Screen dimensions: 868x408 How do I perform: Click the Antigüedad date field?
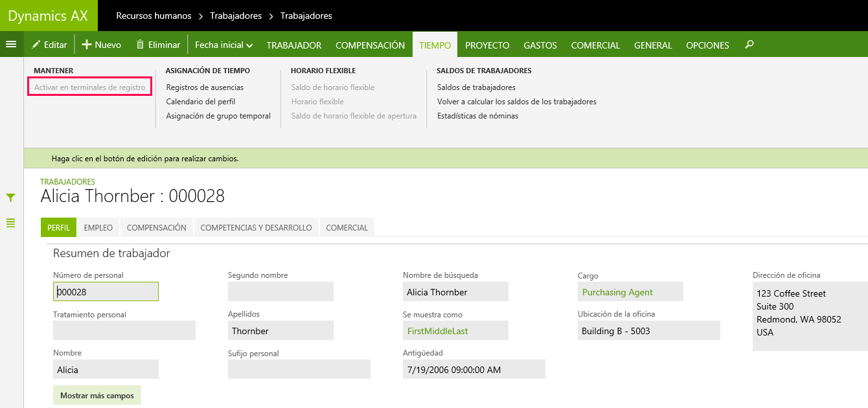474,369
